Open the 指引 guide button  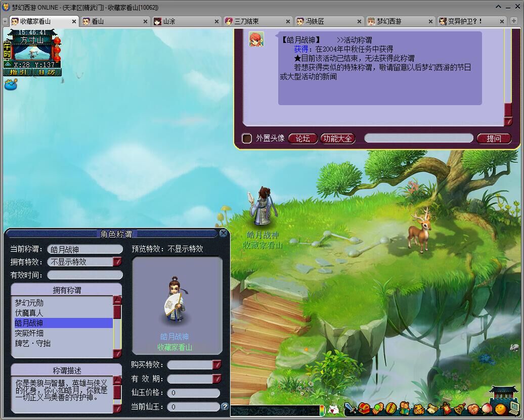coord(18,72)
